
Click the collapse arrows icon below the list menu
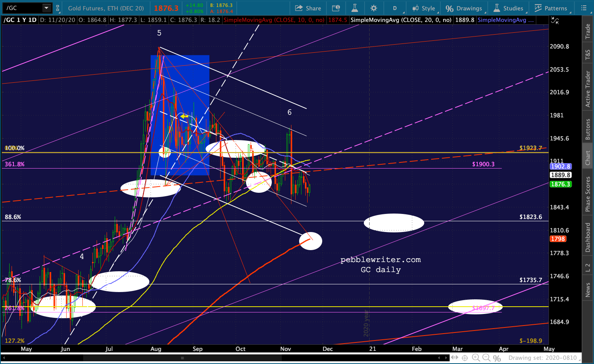click(x=555, y=21)
